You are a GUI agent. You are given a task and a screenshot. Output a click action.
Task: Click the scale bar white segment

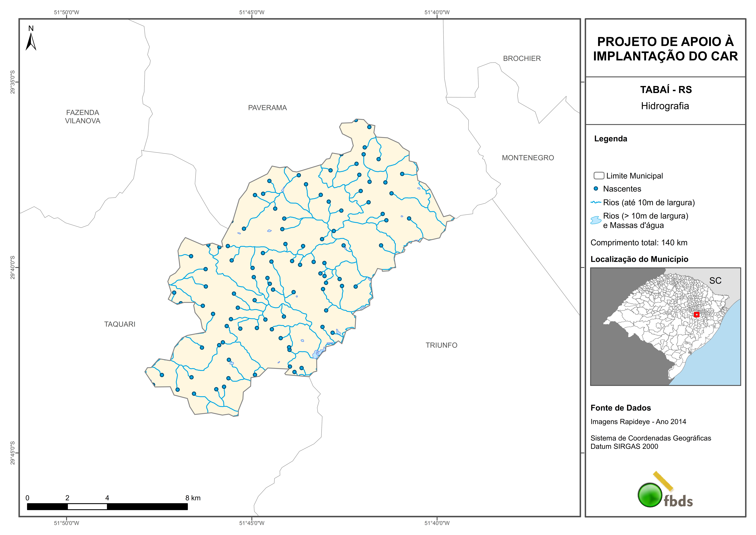click(x=87, y=507)
